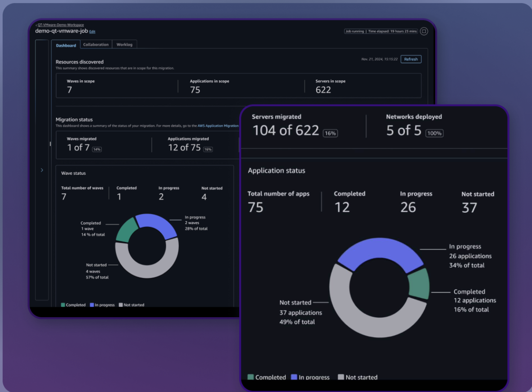This screenshot has width=532, height=392.
Task: Toggle Completed legend swatch in Application status
Action: (x=251, y=377)
